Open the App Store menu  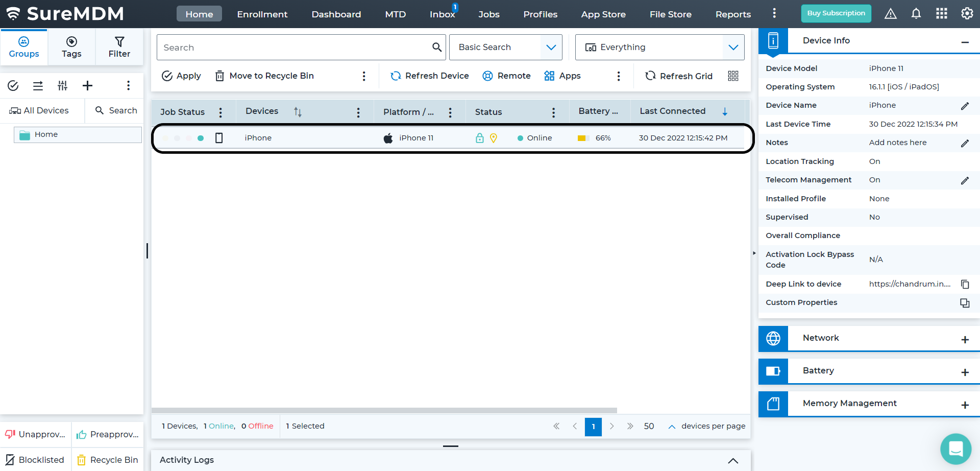(x=603, y=14)
